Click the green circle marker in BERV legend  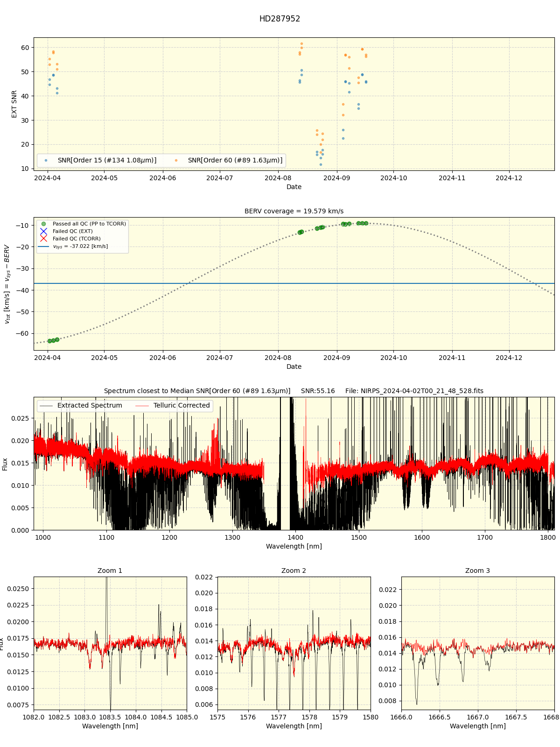[44, 224]
